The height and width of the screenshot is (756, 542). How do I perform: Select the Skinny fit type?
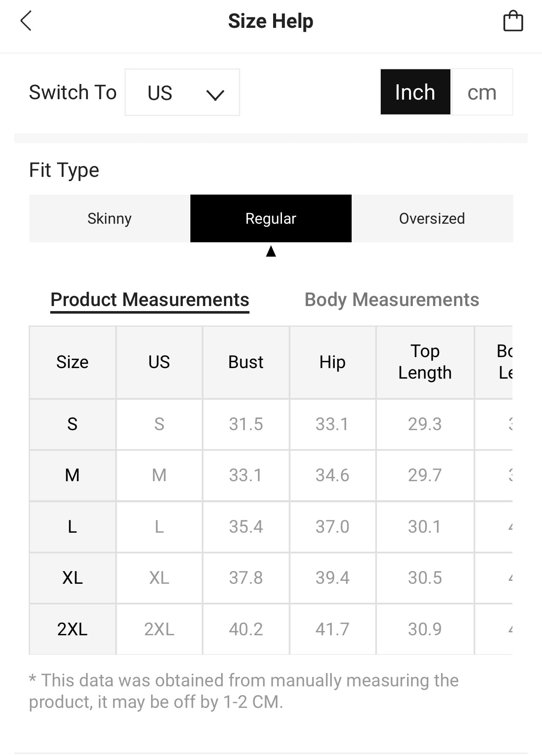pos(109,219)
